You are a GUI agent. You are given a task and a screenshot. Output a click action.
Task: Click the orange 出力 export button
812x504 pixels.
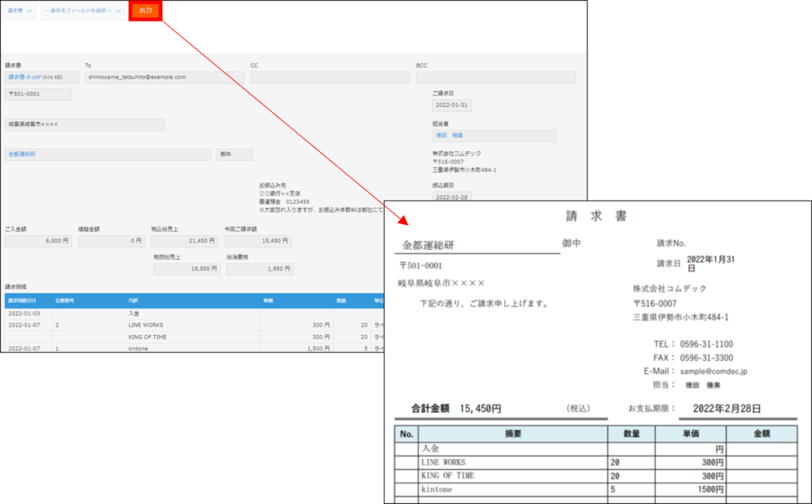tap(145, 11)
